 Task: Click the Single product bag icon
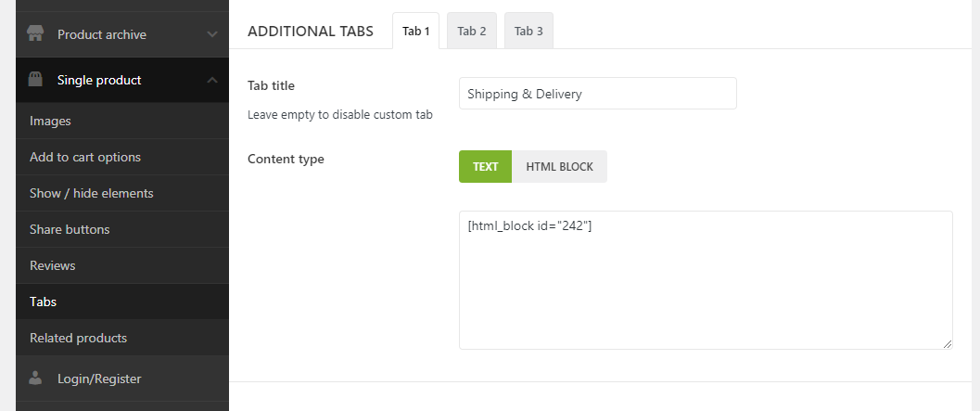[35, 80]
